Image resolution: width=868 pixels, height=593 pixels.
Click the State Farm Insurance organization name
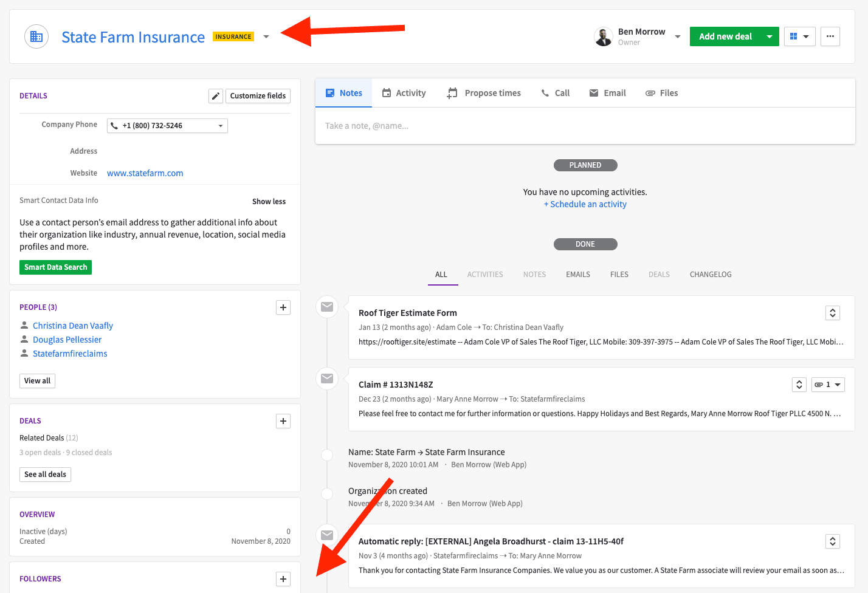[133, 37]
